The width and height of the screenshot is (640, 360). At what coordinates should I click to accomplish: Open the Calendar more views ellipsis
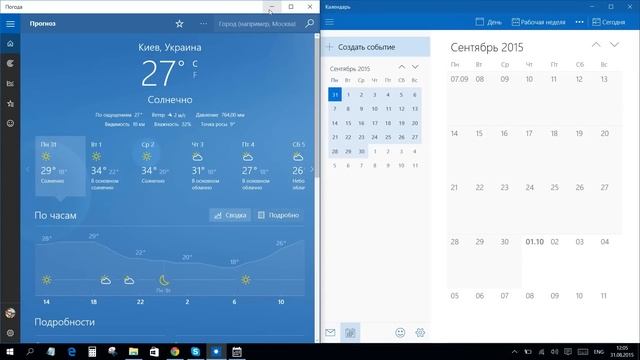[x=580, y=22]
